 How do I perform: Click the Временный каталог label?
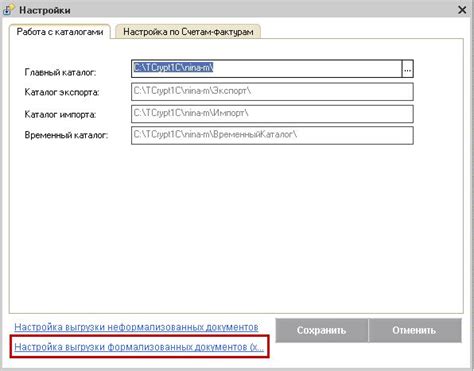(x=66, y=135)
